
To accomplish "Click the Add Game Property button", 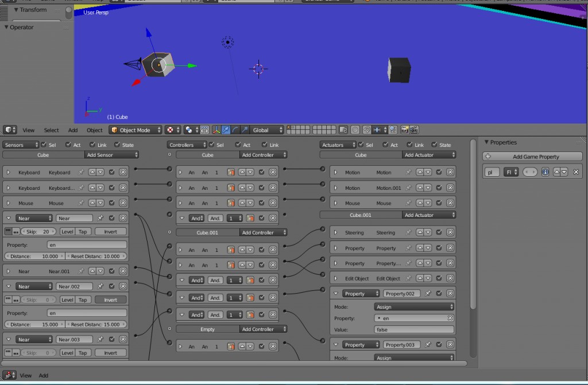I will click(x=533, y=156).
